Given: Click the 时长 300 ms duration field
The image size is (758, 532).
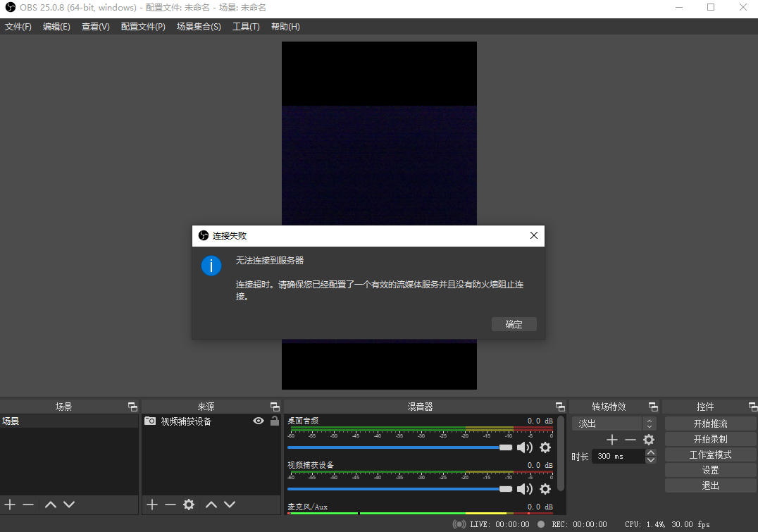Looking at the screenshot, I should click(617, 457).
